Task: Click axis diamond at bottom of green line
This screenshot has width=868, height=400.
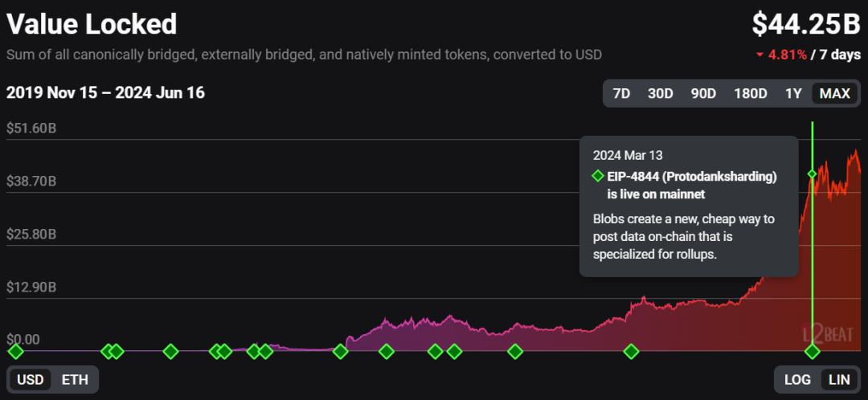Action: point(813,351)
